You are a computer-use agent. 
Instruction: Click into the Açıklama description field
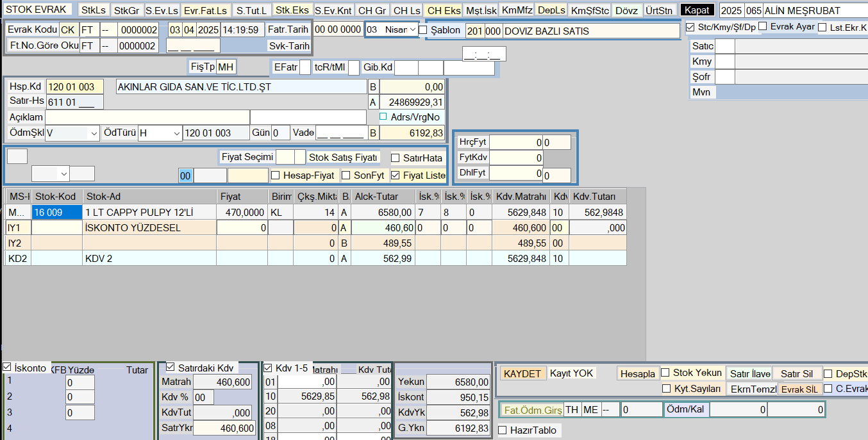coord(147,117)
